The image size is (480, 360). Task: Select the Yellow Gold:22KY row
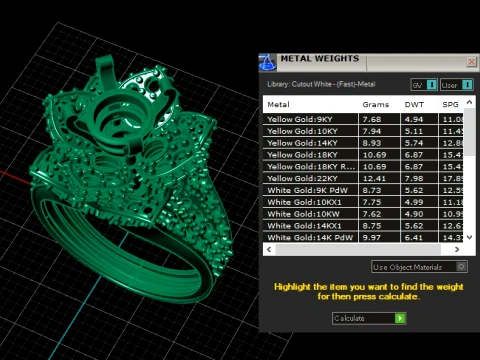pyautogui.click(x=363, y=178)
